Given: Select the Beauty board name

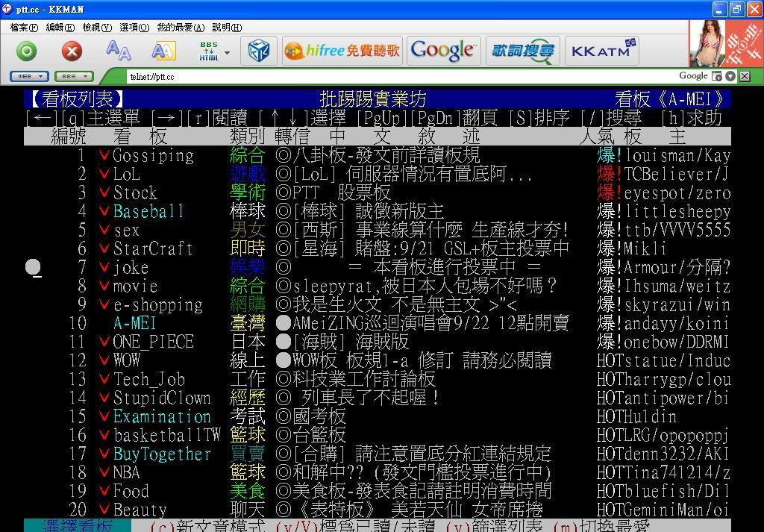Looking at the screenshot, I should 140,510.
